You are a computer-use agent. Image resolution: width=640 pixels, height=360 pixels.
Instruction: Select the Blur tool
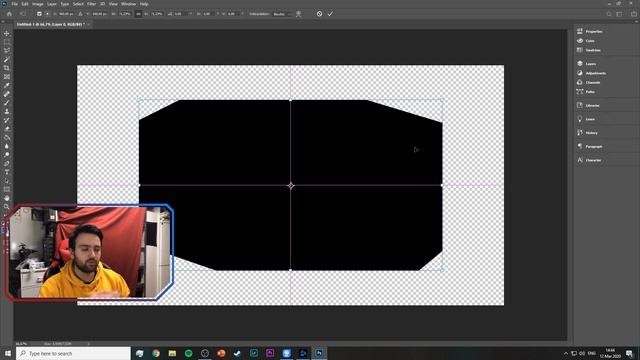pos(7,146)
